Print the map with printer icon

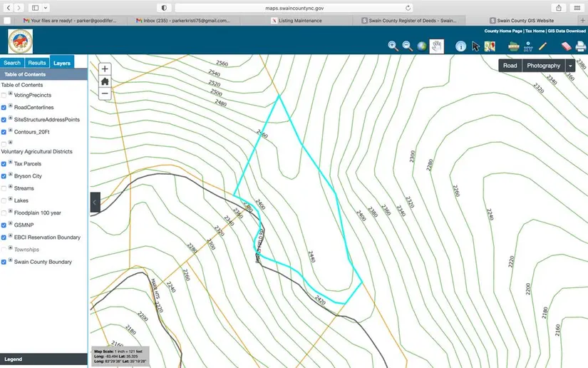pyautogui.click(x=580, y=46)
